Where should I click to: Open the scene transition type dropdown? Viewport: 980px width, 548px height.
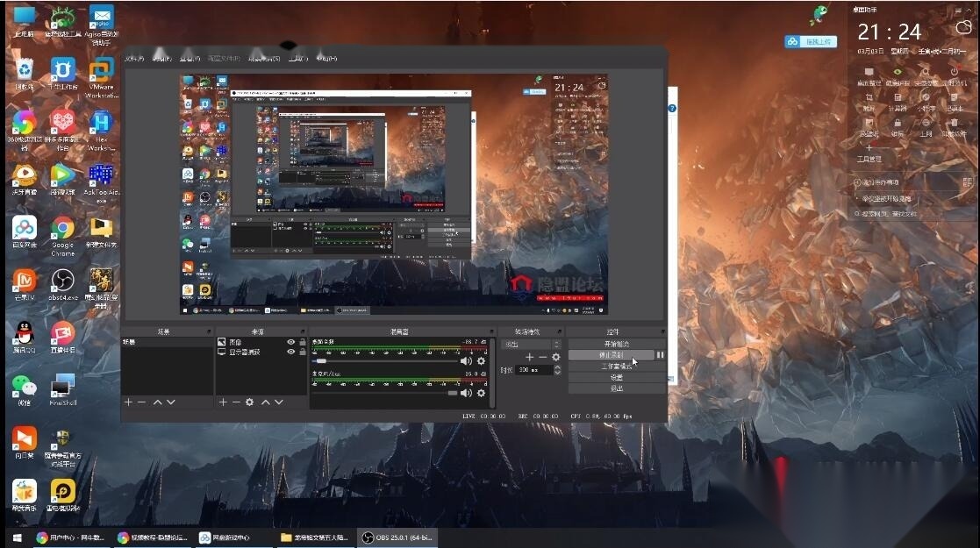click(531, 345)
